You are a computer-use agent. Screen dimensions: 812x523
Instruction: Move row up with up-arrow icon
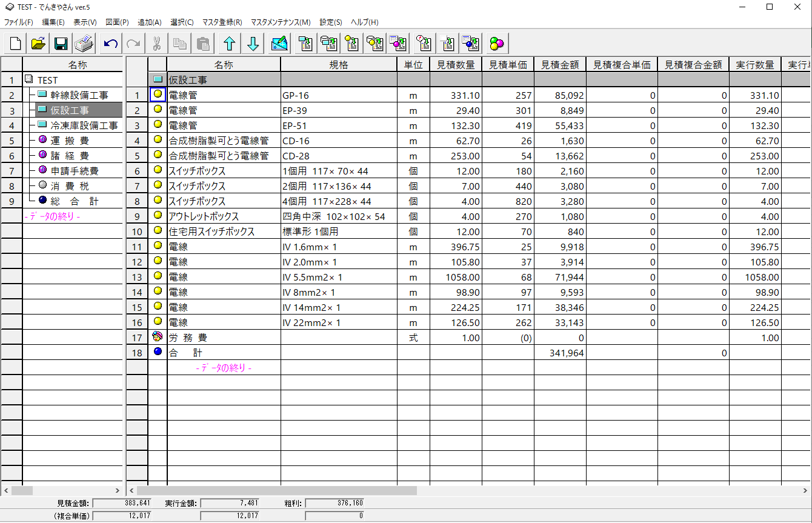[x=229, y=43]
